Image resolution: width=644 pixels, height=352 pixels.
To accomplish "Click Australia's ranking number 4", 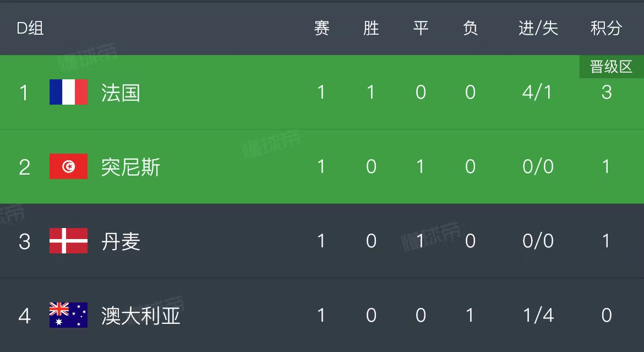I will pos(24,316).
